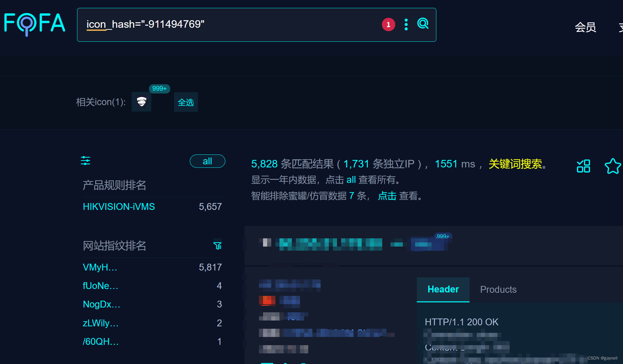Filter by HIKVISION-iVMS product
This screenshot has width=623, height=364.
pyautogui.click(x=119, y=207)
